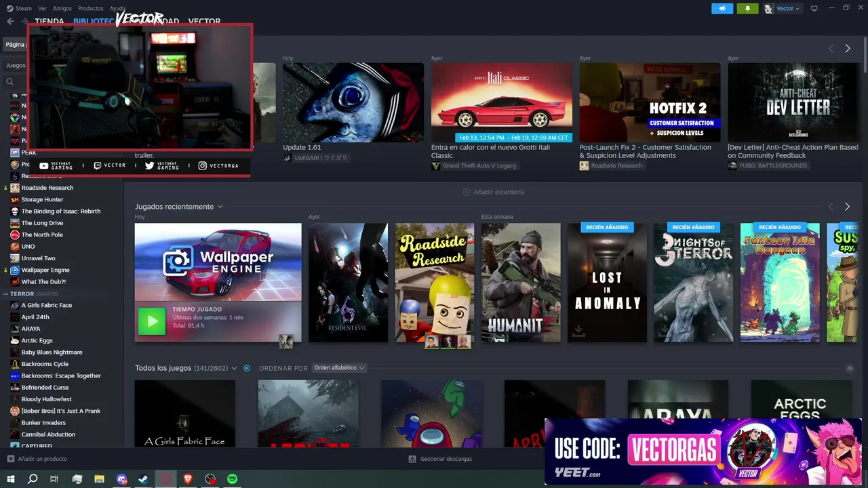
Task: Click The North Pole icon in sidebar
Action: 15,235
